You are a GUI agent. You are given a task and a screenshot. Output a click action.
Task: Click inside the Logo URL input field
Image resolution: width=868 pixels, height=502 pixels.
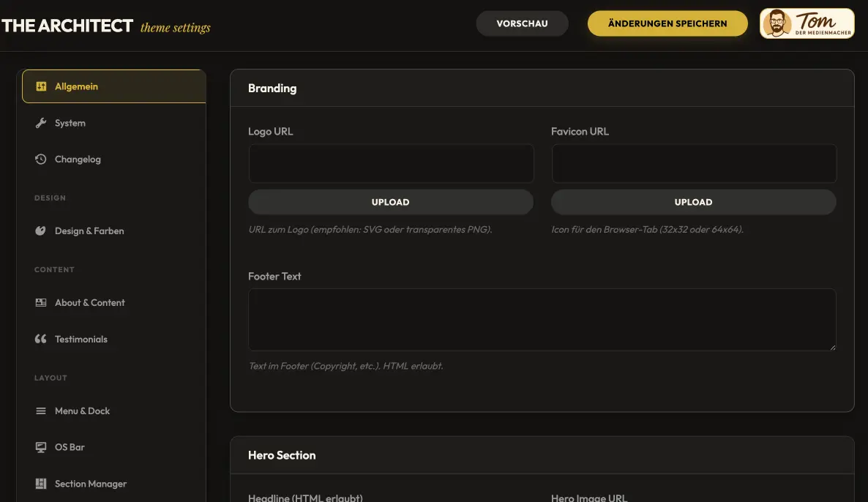(391, 163)
